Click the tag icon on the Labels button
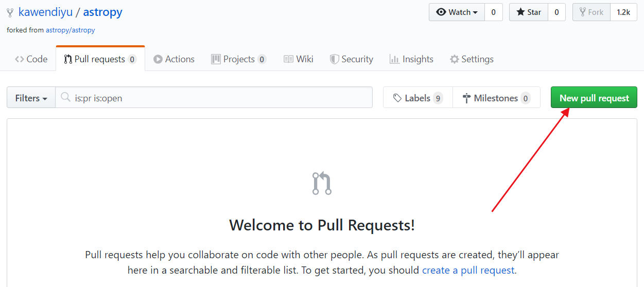644x287 pixels. tap(397, 98)
